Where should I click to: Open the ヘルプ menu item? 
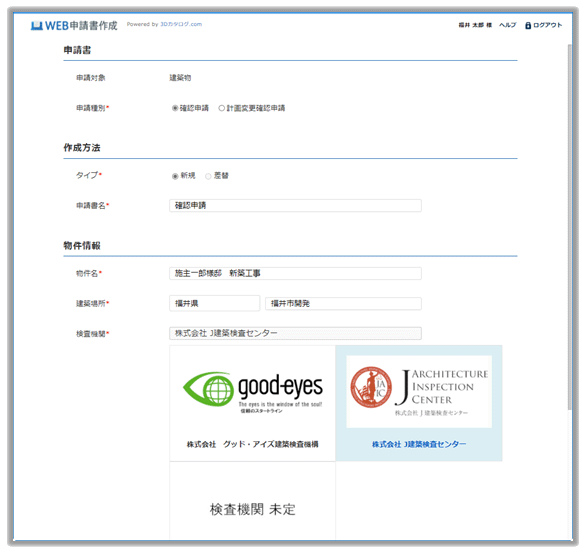(508, 25)
